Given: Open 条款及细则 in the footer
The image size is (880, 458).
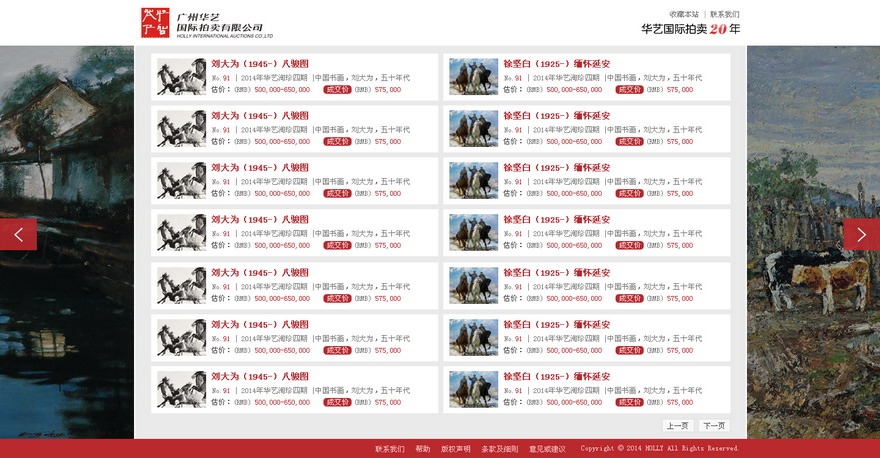Looking at the screenshot, I should tap(500, 449).
